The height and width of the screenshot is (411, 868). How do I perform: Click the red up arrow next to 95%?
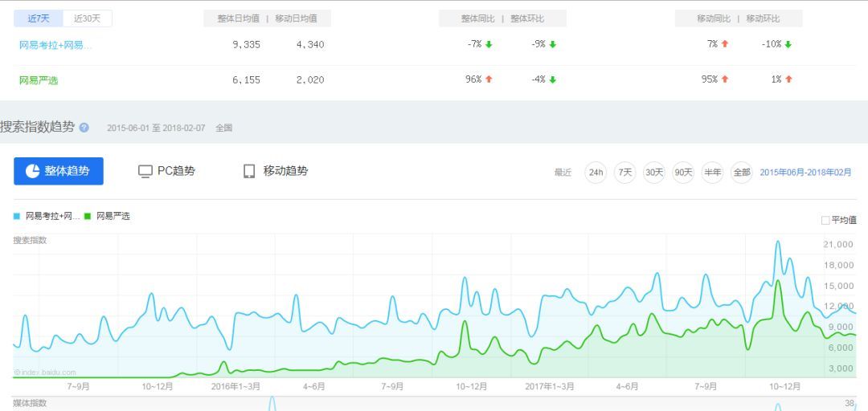tap(725, 79)
